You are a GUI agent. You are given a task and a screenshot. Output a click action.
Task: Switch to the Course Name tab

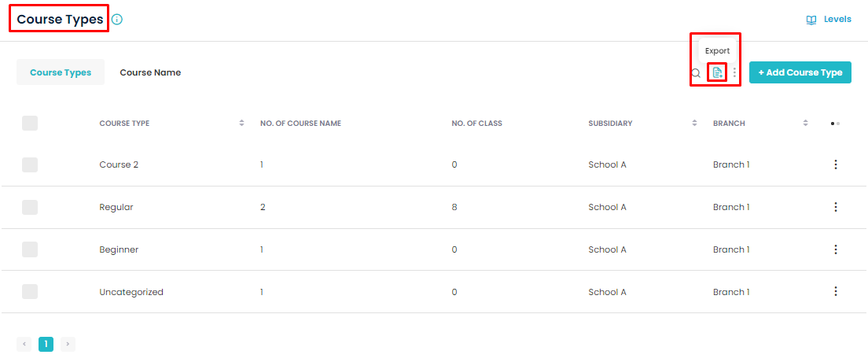click(151, 72)
